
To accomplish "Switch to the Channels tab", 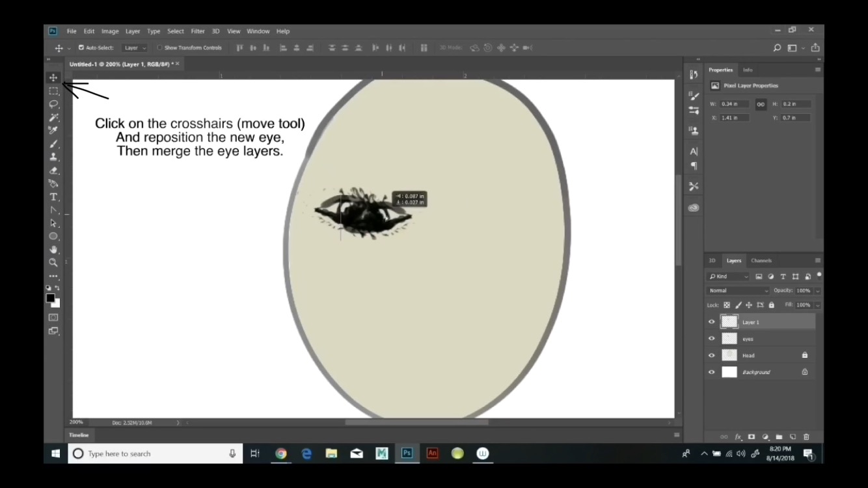I will (x=761, y=260).
